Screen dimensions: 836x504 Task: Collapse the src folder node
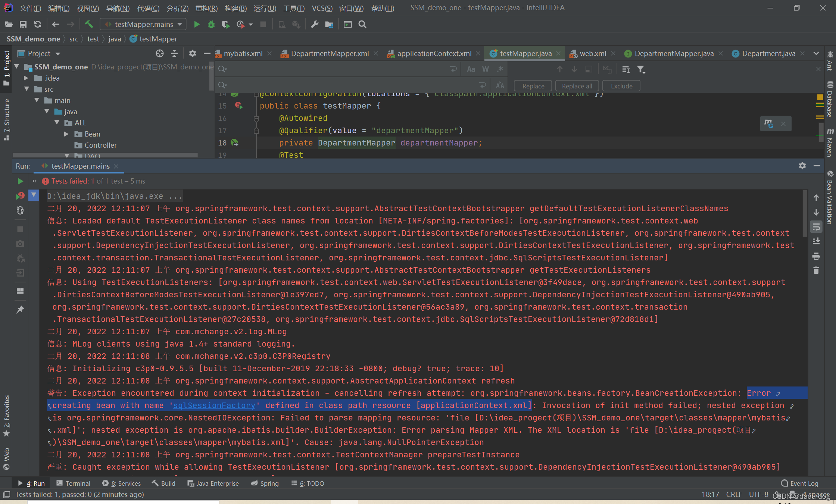[x=27, y=89]
